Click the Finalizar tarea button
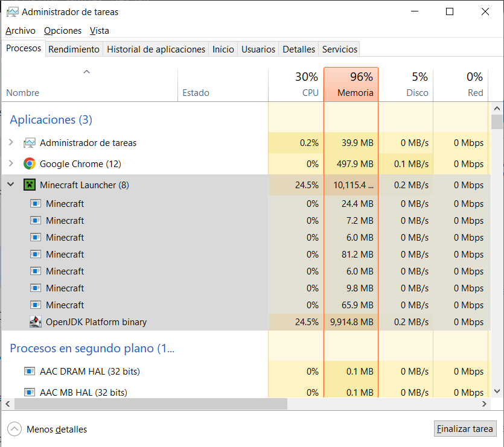The width and height of the screenshot is (504, 447). tap(465, 429)
